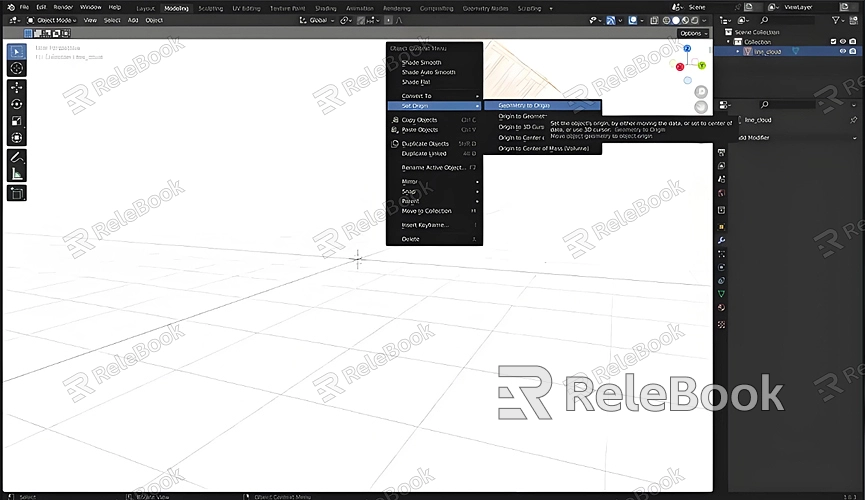Open the viewport shading options dropdown arrow
This screenshot has width=865, height=500.
click(704, 20)
